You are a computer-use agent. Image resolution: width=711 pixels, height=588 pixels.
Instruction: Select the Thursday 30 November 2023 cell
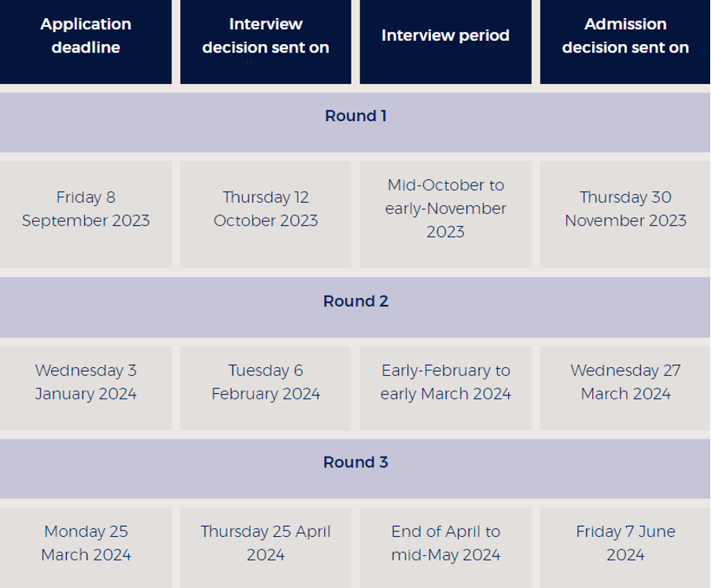(625, 209)
